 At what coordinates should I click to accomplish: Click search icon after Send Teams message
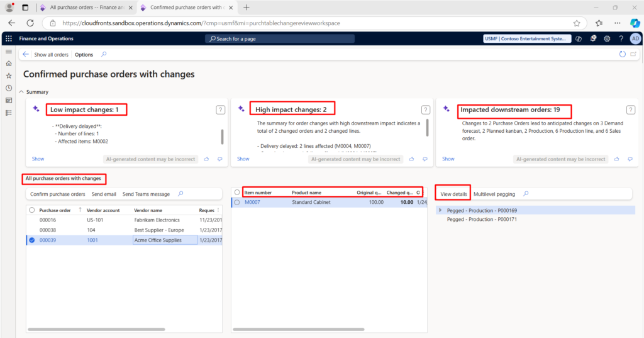click(180, 194)
